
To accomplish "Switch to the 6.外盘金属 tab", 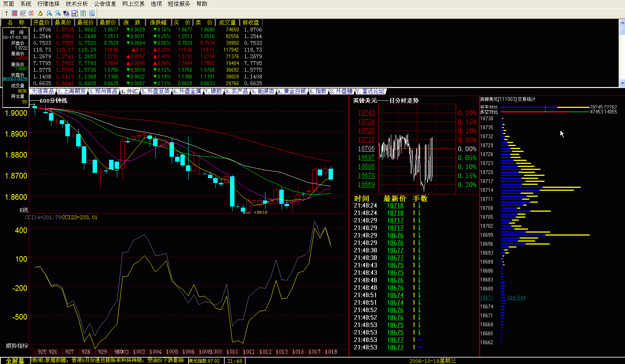I will coord(187,91).
